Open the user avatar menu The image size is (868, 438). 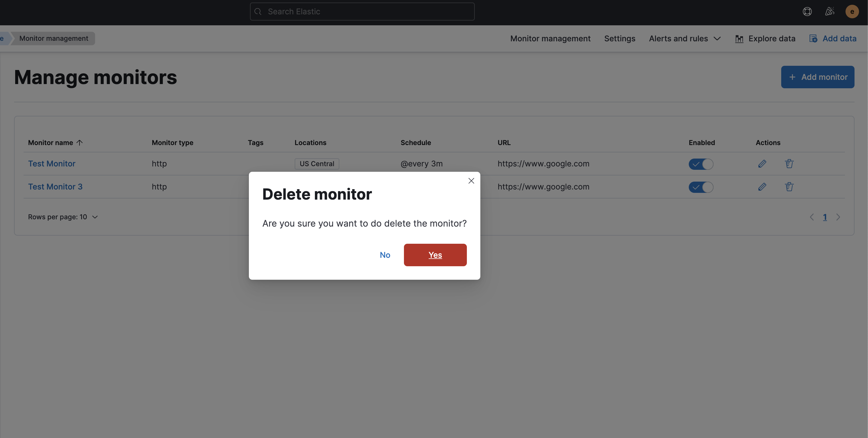coord(852,12)
